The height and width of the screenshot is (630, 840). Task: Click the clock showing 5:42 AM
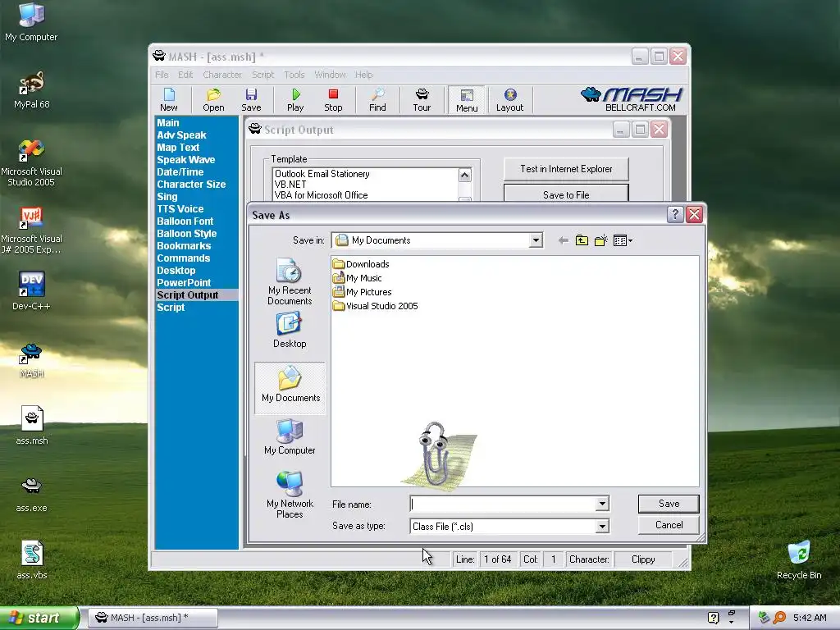click(x=810, y=618)
